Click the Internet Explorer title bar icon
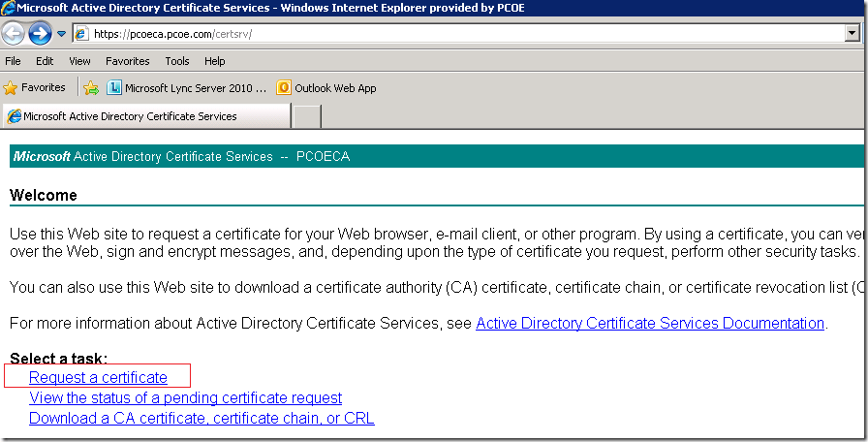Screen dimensions: 868x442 9,8
